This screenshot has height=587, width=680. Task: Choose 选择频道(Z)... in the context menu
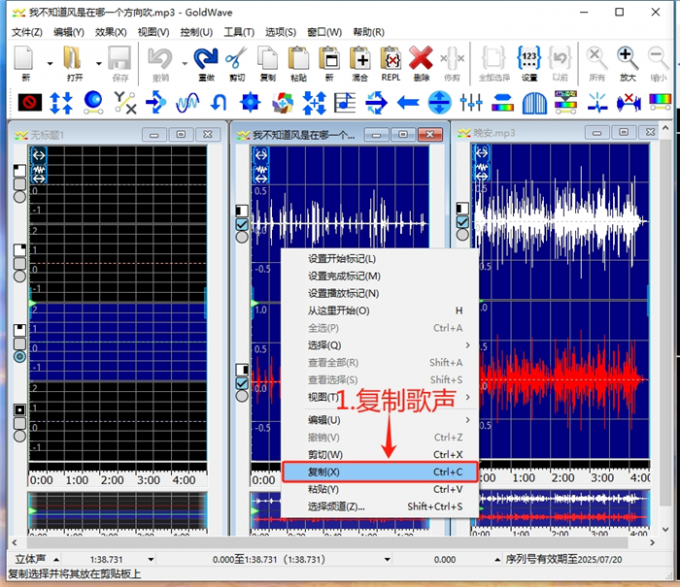pos(380,507)
